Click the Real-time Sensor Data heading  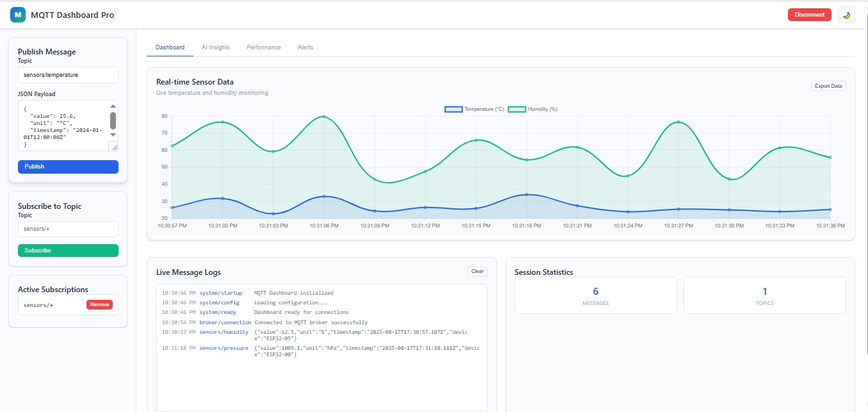195,82
